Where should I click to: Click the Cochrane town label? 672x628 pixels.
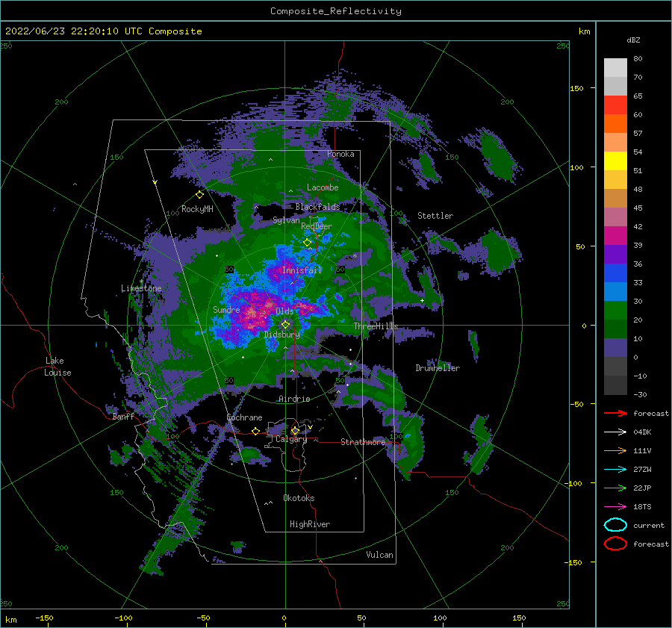point(244,417)
